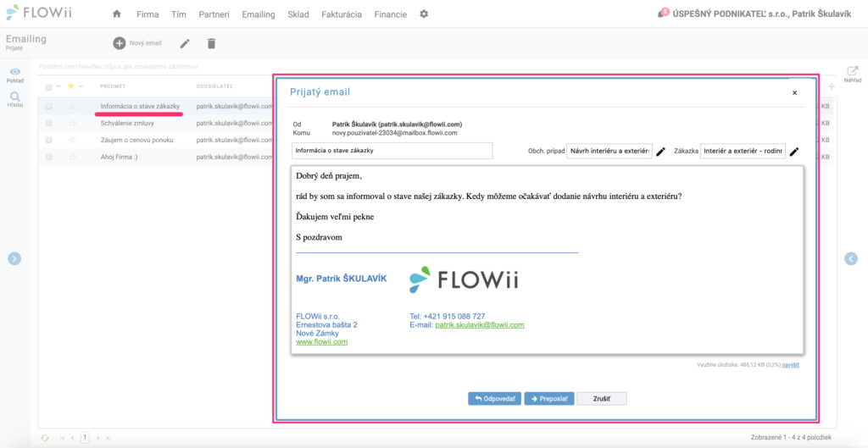The image size is (868, 448).
Task: Click the Obch. prípad input field
Action: point(609,151)
